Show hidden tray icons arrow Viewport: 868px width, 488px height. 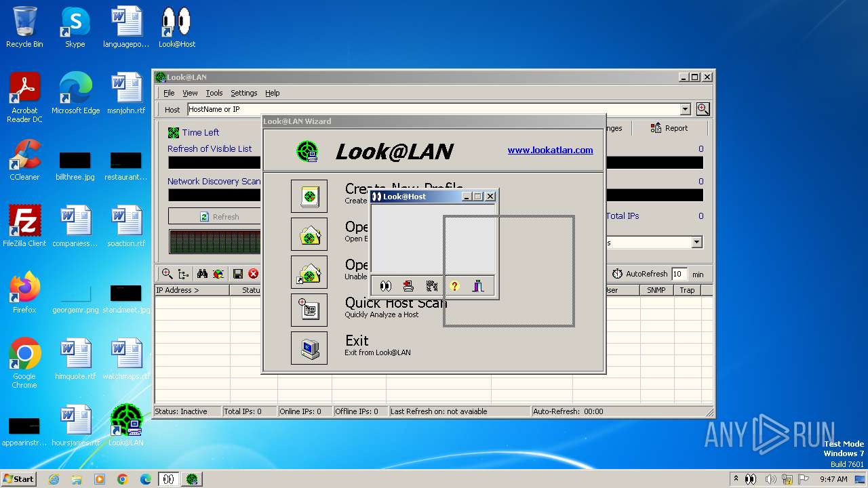tap(736, 479)
